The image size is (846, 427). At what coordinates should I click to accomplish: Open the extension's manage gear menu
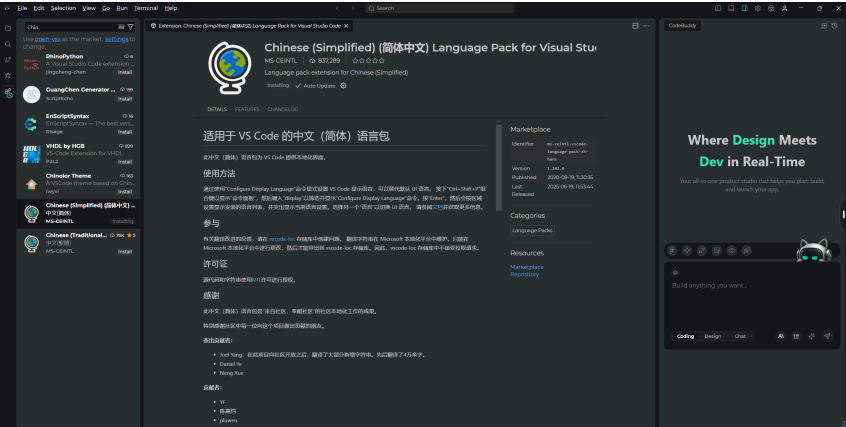(344, 86)
